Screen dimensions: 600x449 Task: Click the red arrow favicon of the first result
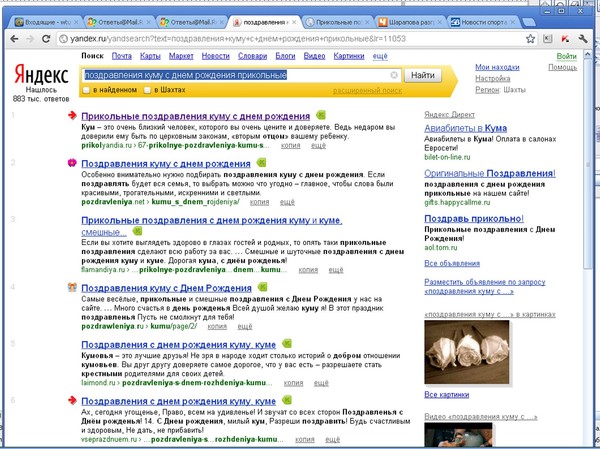coord(72,115)
